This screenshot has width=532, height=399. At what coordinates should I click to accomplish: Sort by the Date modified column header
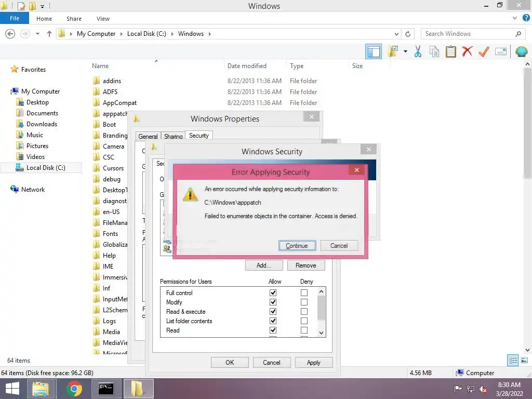tap(247, 66)
